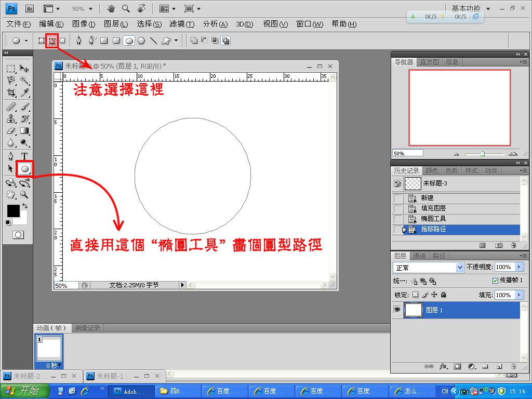
Task: Select the Gradient tool
Action: click(24, 130)
